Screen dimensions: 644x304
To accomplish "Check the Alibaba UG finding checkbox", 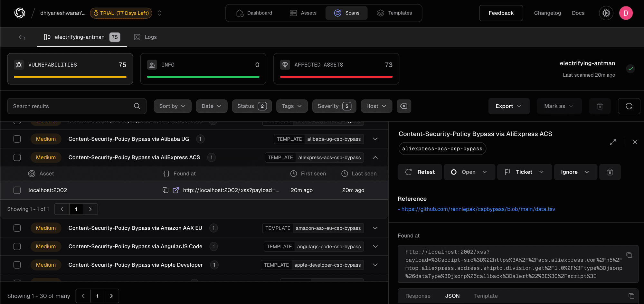I will (17, 139).
